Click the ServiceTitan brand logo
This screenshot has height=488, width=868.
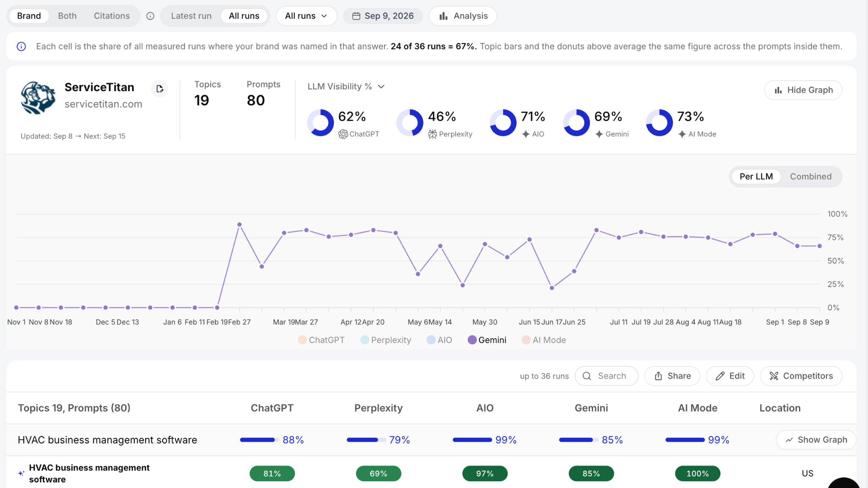click(38, 98)
